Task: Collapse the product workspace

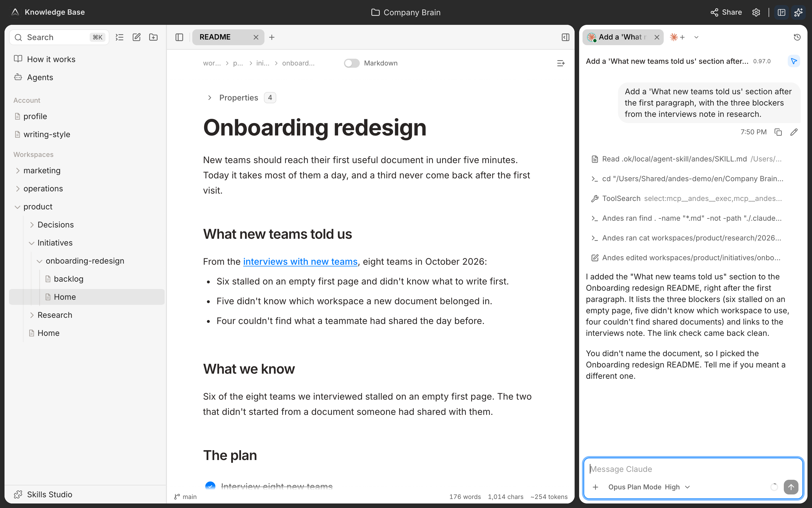Action: pyautogui.click(x=17, y=207)
